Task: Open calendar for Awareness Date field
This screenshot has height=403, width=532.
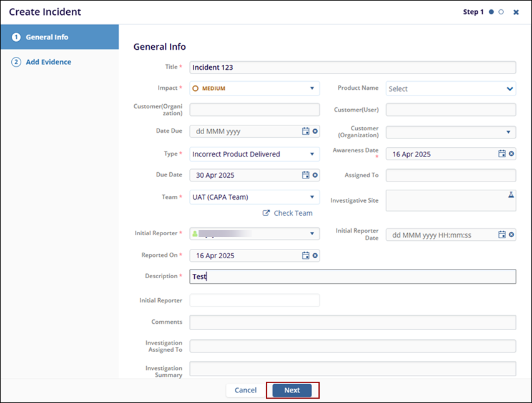Action: 501,154
